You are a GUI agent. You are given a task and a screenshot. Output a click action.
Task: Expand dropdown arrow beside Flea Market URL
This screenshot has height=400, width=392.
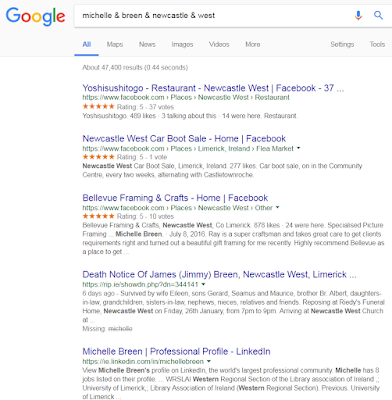(298, 148)
